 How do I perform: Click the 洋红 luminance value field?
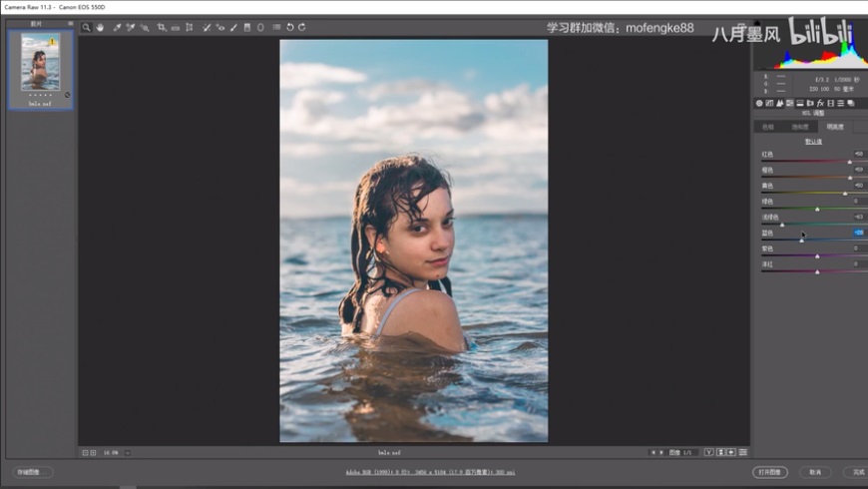(859, 264)
